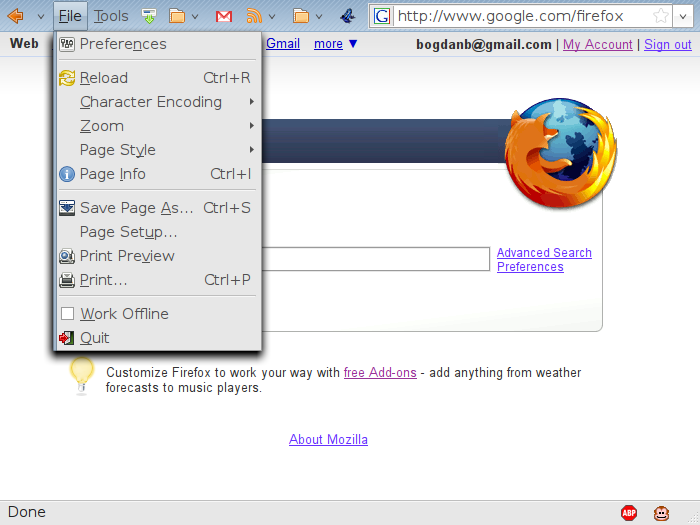
Task: Click the blue bird toolbar icon
Action: click(348, 17)
